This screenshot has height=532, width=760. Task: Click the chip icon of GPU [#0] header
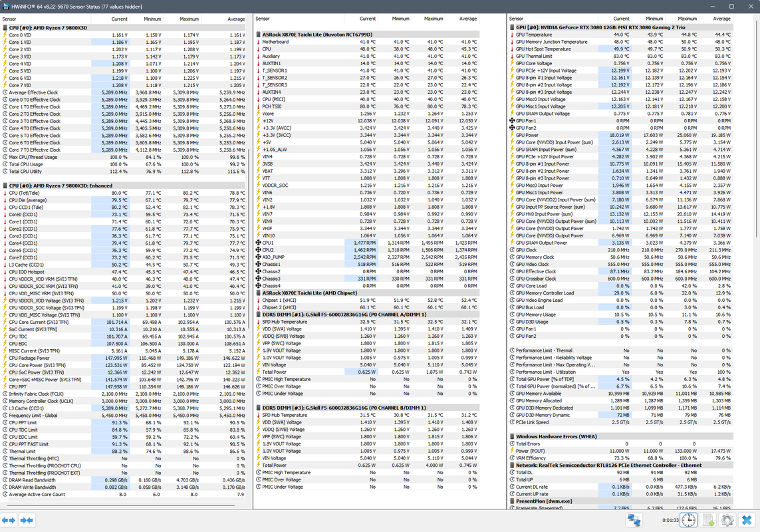pos(513,28)
